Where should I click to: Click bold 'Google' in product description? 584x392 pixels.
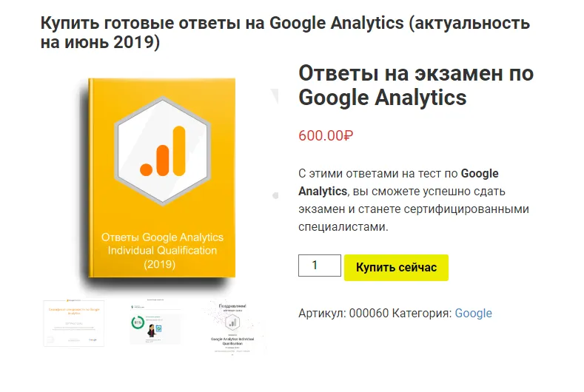click(480, 174)
